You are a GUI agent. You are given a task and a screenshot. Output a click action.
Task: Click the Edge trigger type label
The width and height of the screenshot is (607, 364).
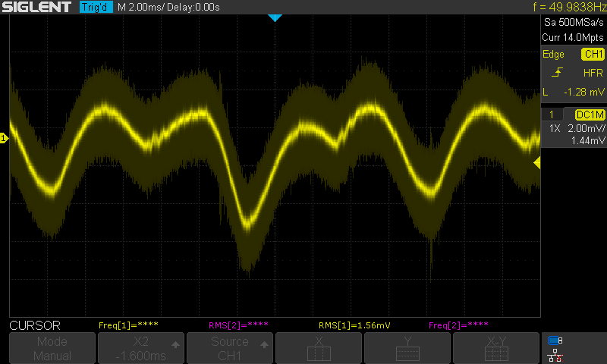[x=553, y=54]
